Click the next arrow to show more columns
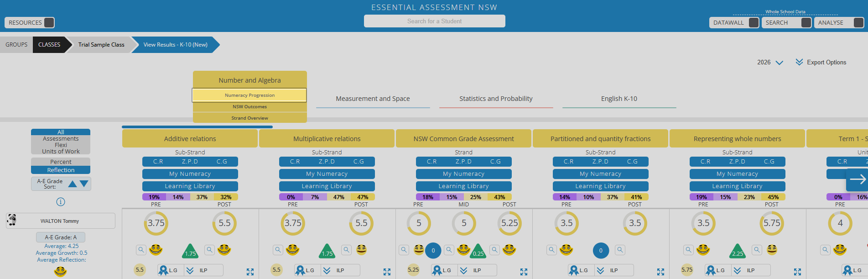This screenshot has height=279, width=868. 857,179
